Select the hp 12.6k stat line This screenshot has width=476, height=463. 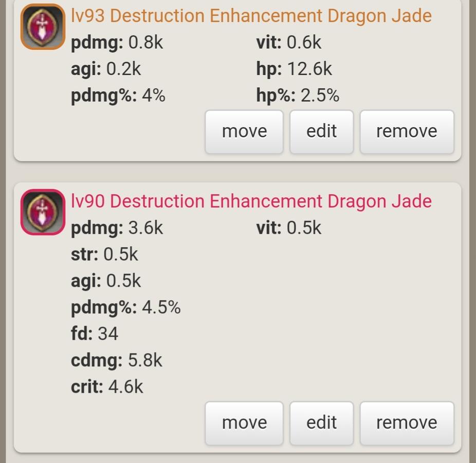pyautogui.click(x=294, y=68)
